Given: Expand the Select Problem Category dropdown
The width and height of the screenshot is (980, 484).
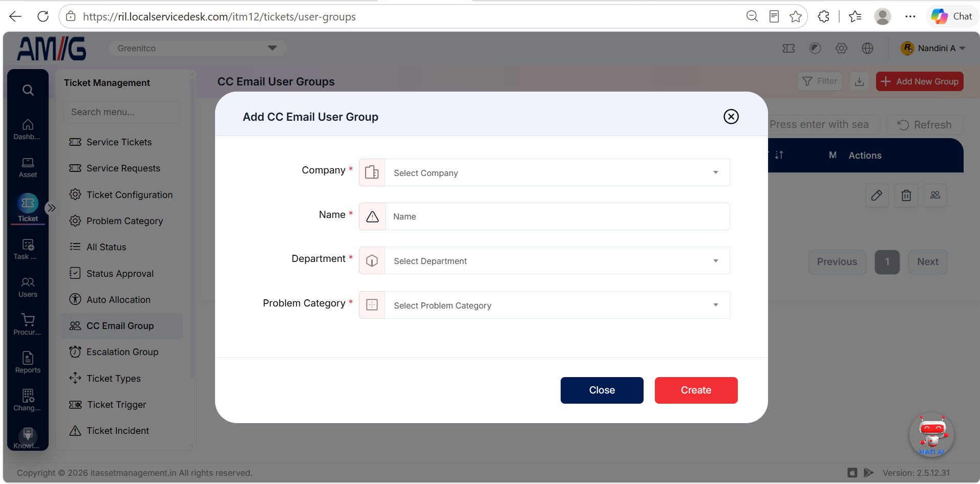Looking at the screenshot, I should [x=544, y=305].
